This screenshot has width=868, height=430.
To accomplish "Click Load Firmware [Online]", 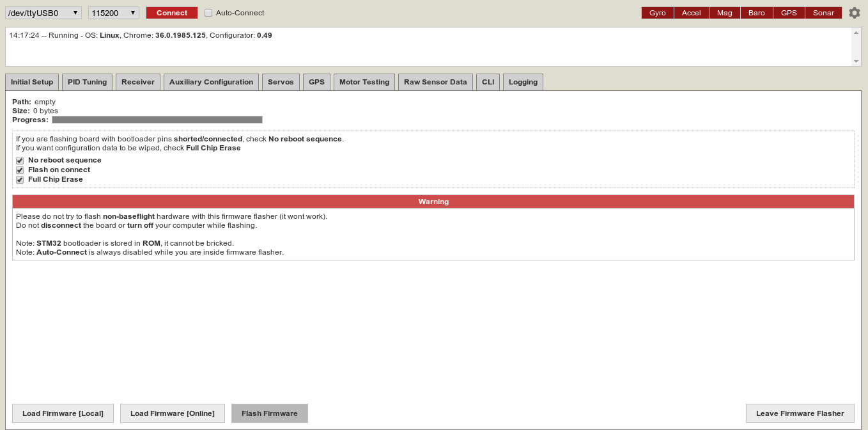I will tap(173, 413).
